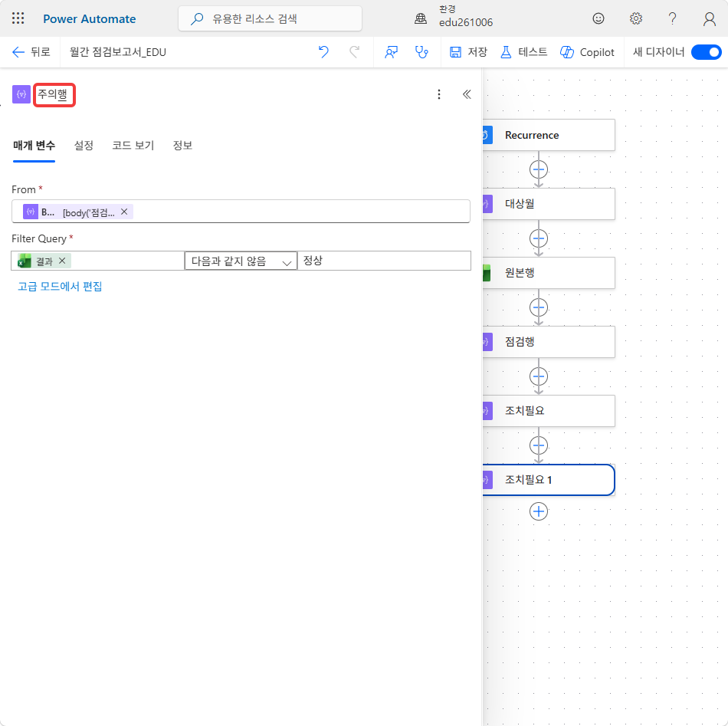Click inside the From input field

pyautogui.click(x=241, y=212)
